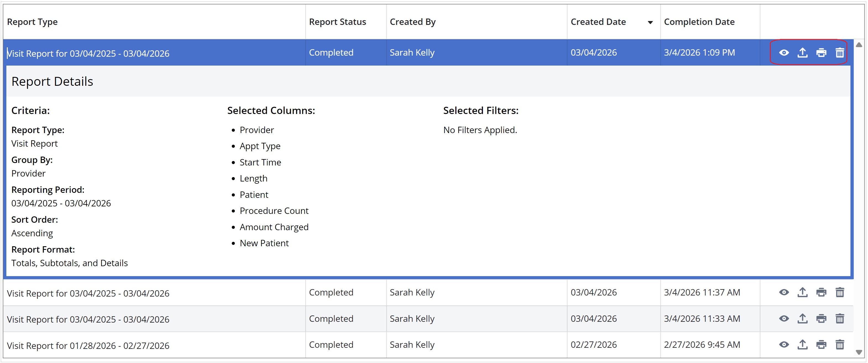Export the selected 1:09 PM report
The height and width of the screenshot is (363, 868).
[x=802, y=53]
